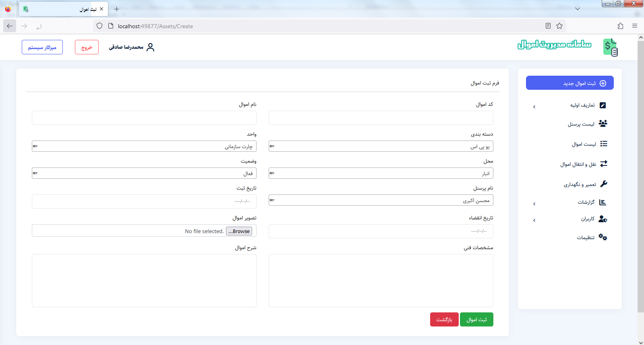644x345 pixels.
Task: Click the transfer arrows icon for نقل و انتقال
Action: tap(603, 164)
